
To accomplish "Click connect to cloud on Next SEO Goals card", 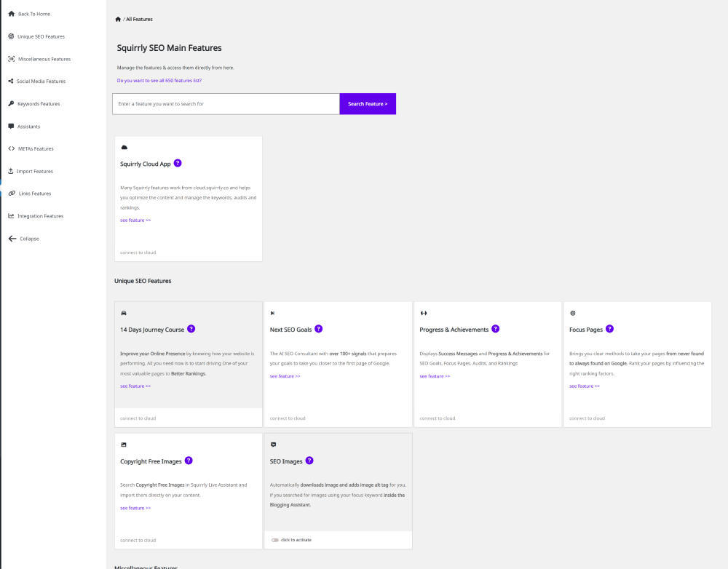I will 288,418.
